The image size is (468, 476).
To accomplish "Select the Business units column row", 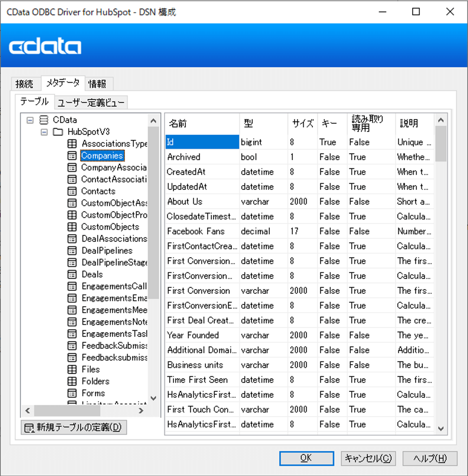I will [x=299, y=365].
